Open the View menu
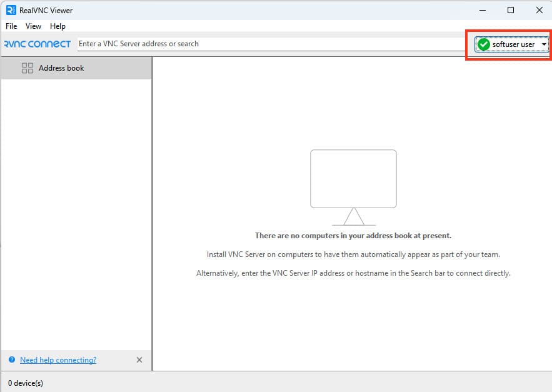 tap(33, 26)
